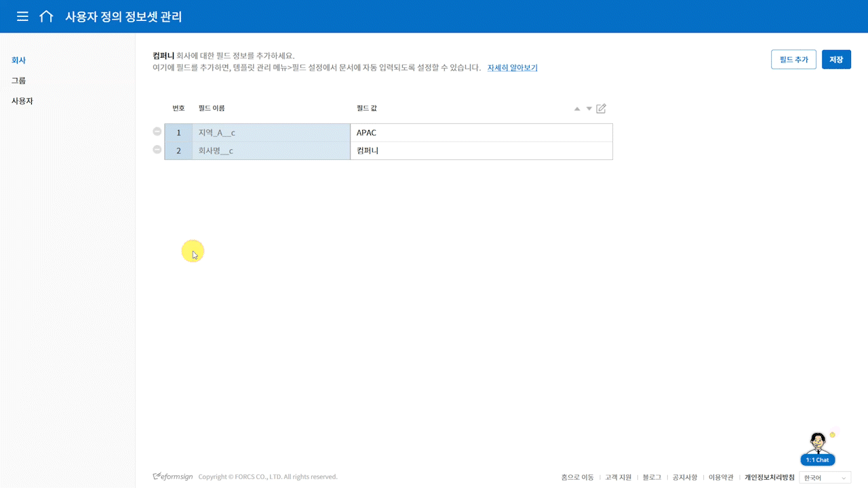868x488 pixels.
Task: Click the edit pencil icon
Action: point(601,108)
